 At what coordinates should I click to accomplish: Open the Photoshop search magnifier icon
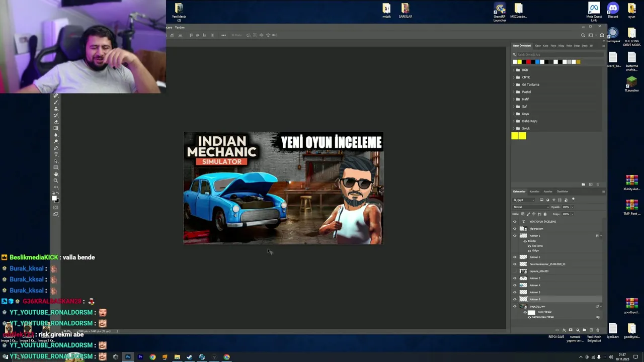[x=583, y=35]
